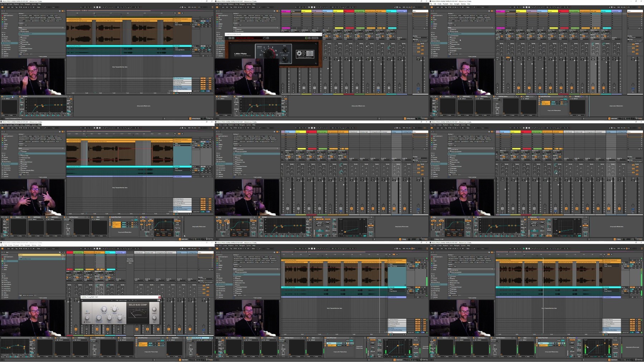Screen dimensions: 644x362
Task: Toggle track 15 activator in top-middle screenshot's mixer
Action: tap(399, 88)
